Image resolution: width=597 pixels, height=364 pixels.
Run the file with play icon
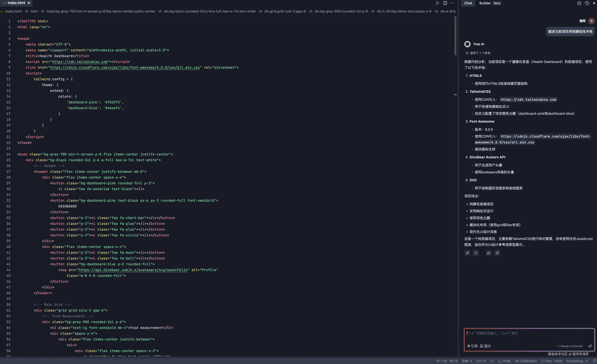click(x=437, y=3)
